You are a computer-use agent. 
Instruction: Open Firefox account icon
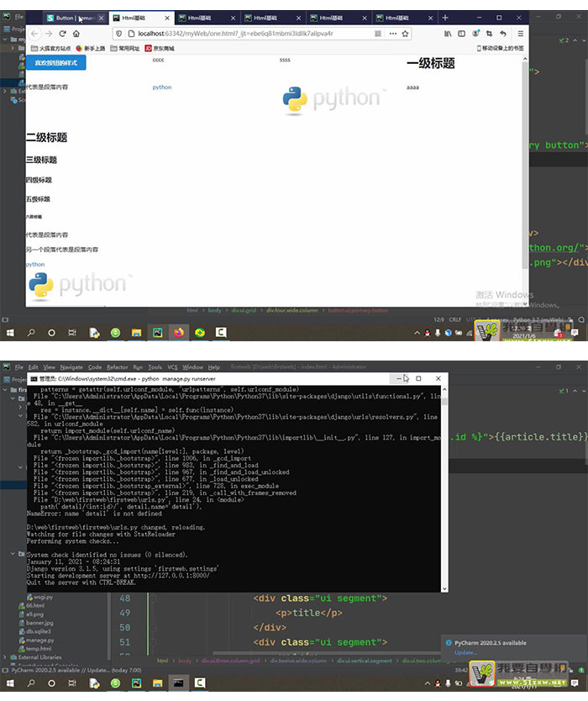pos(475,34)
